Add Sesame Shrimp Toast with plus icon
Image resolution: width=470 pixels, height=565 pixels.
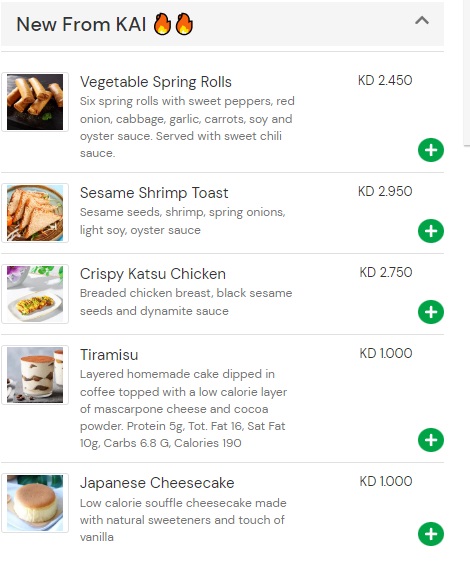[x=431, y=231]
